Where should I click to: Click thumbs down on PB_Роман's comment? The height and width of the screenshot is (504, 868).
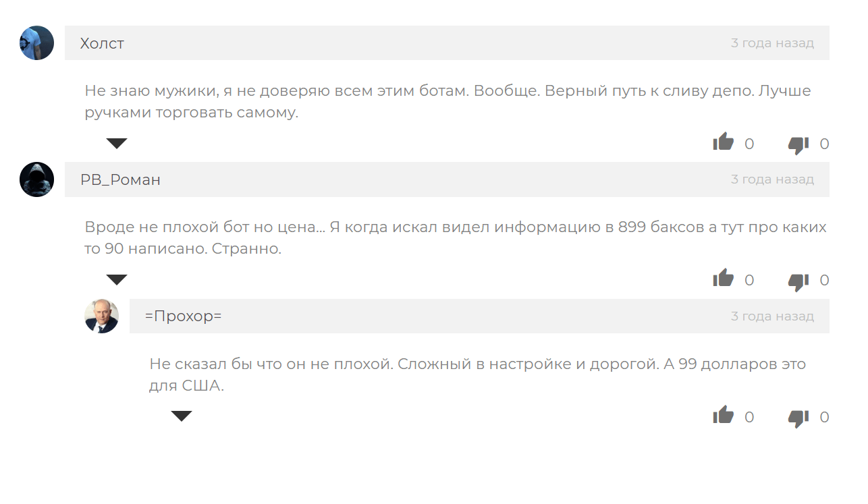(798, 280)
